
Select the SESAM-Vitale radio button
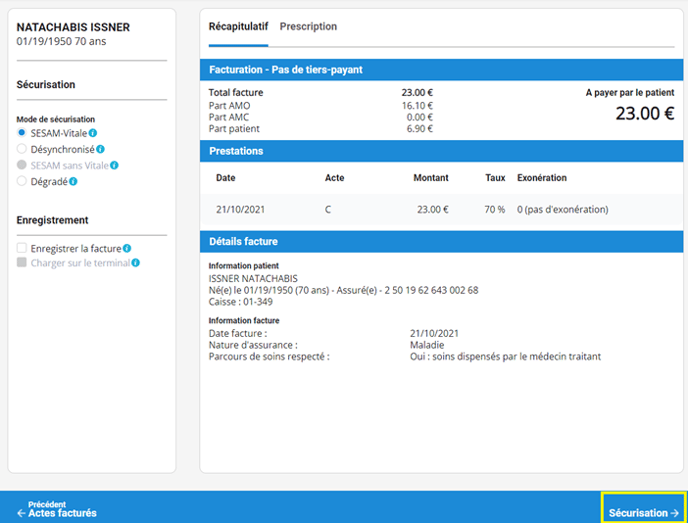click(22, 133)
